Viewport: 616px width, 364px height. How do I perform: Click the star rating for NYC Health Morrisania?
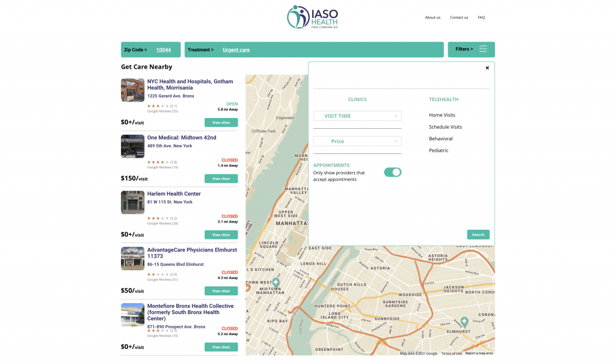click(158, 106)
